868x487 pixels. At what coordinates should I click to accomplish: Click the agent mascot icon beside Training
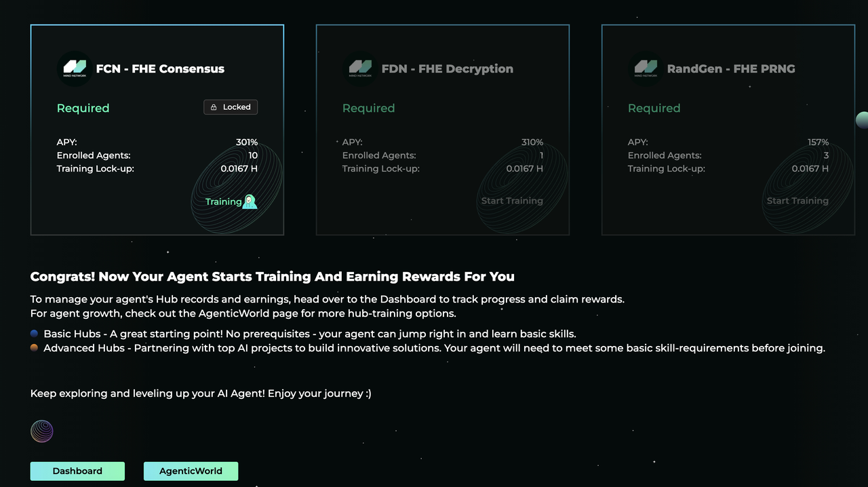coord(250,201)
